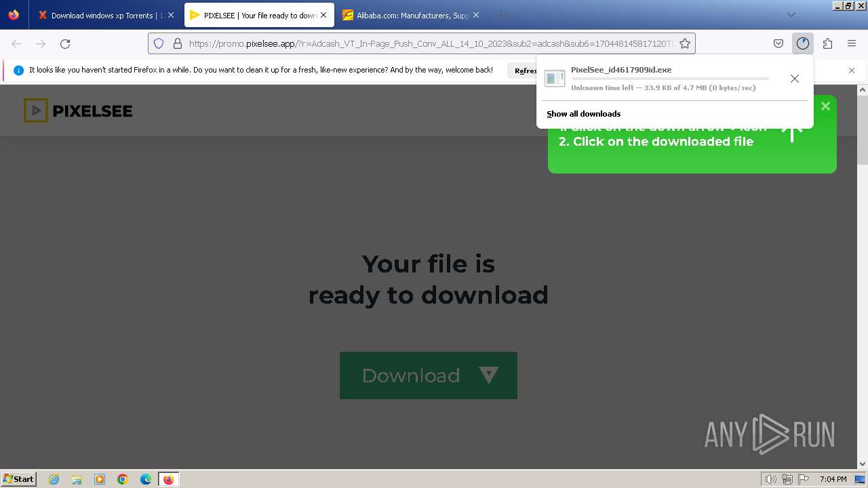This screenshot has height=488, width=868.
Task: Close the Download windows xp Torrents tab
Action: pos(170,15)
